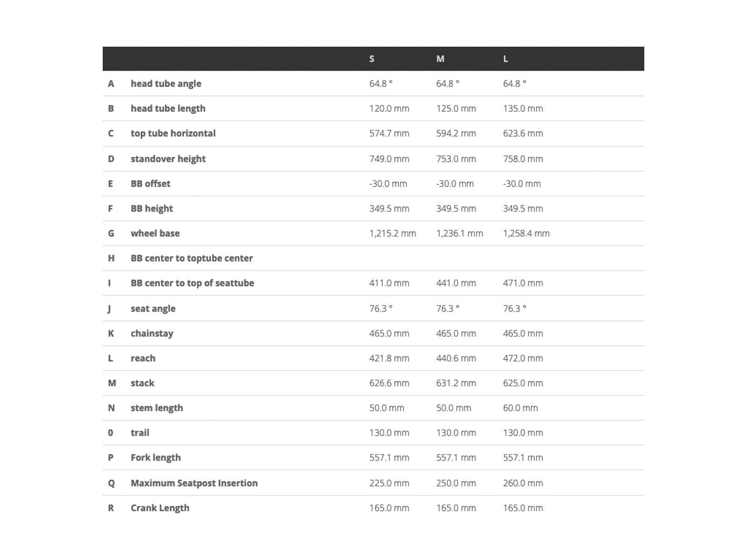Click the chainstay row label

tap(152, 333)
